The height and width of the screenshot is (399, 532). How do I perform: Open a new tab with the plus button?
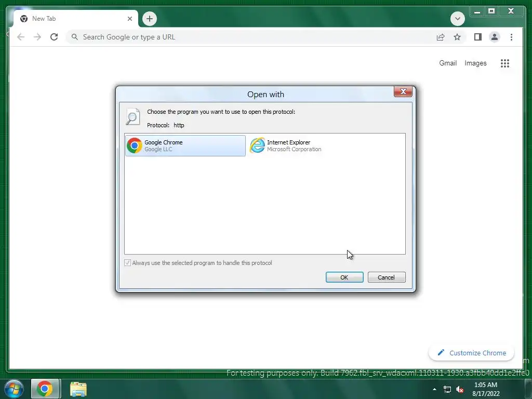[x=150, y=19]
